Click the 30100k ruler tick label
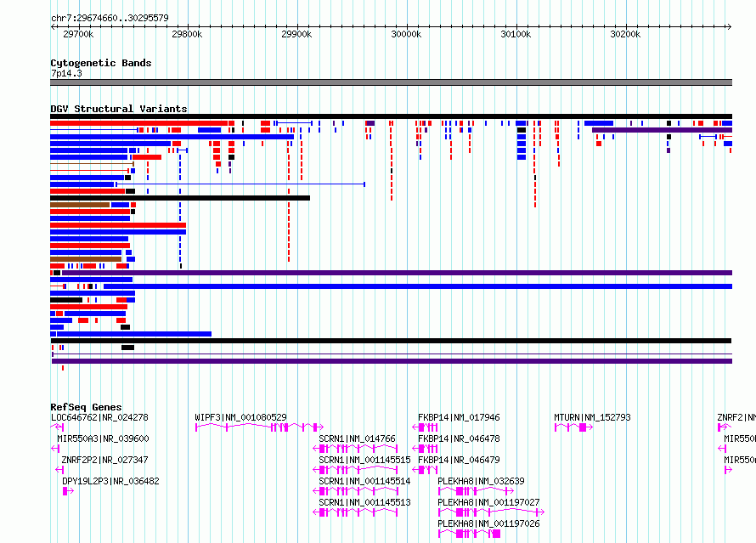Image resolution: width=756 pixels, height=543 pixels. tap(516, 34)
